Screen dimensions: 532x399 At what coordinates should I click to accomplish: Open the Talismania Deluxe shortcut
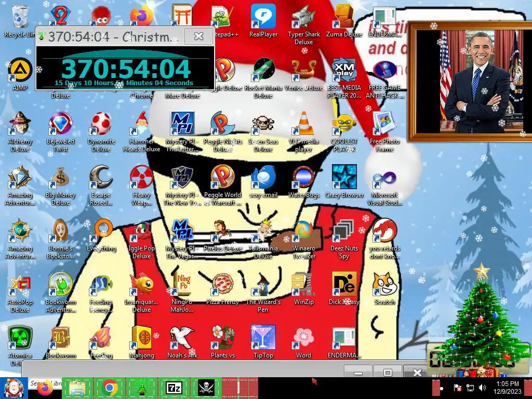tap(263, 239)
